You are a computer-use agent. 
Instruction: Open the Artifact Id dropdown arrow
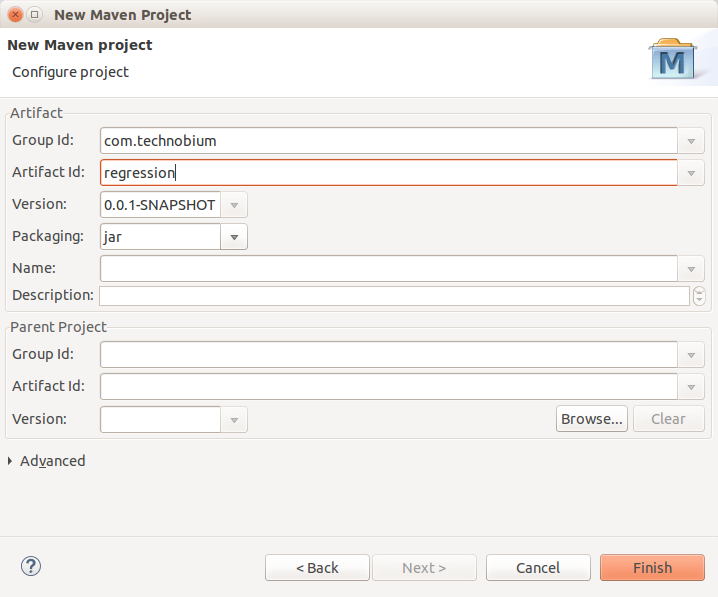tap(691, 173)
